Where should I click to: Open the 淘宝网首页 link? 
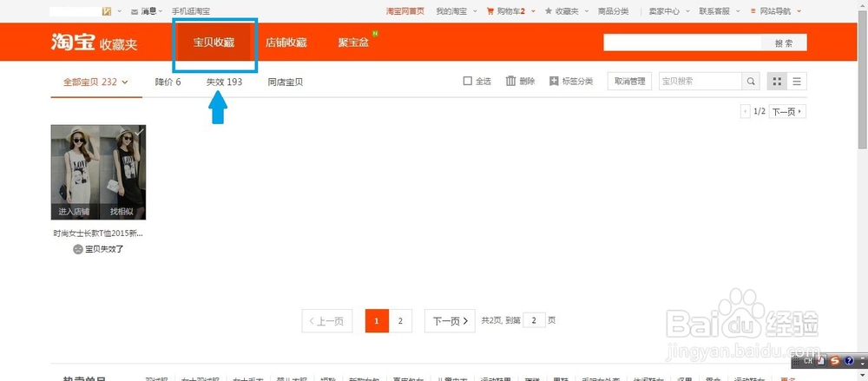(404, 11)
